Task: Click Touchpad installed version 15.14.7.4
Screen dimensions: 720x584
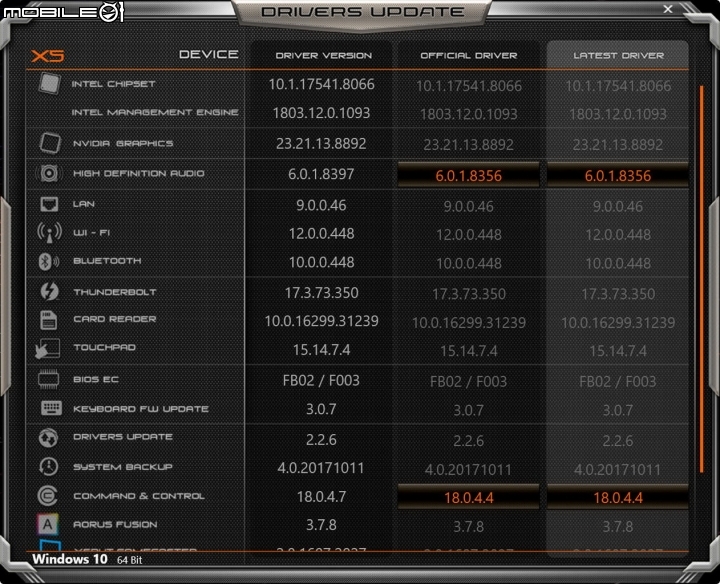Action: coord(321,350)
